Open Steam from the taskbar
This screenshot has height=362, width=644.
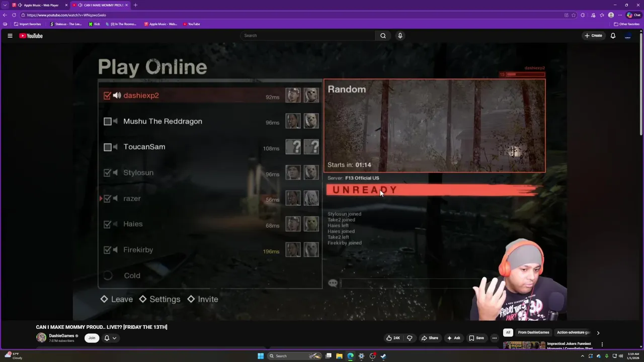pos(383,356)
